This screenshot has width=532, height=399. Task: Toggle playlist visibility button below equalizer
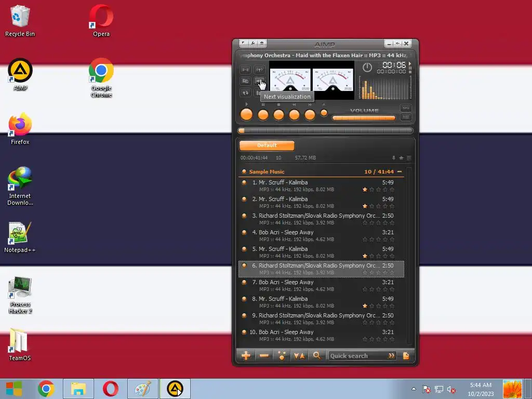click(x=406, y=117)
